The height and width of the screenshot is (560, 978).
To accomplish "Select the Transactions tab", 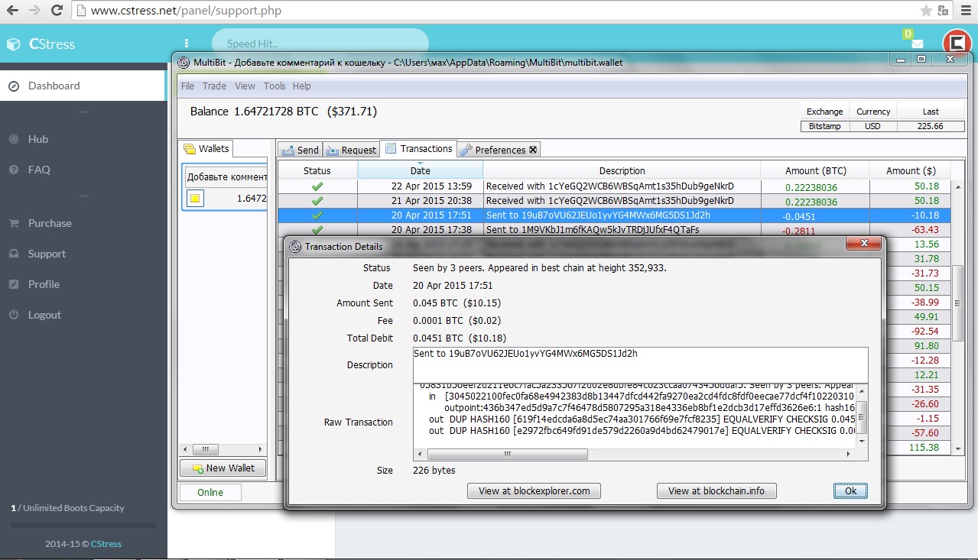I will 419,148.
